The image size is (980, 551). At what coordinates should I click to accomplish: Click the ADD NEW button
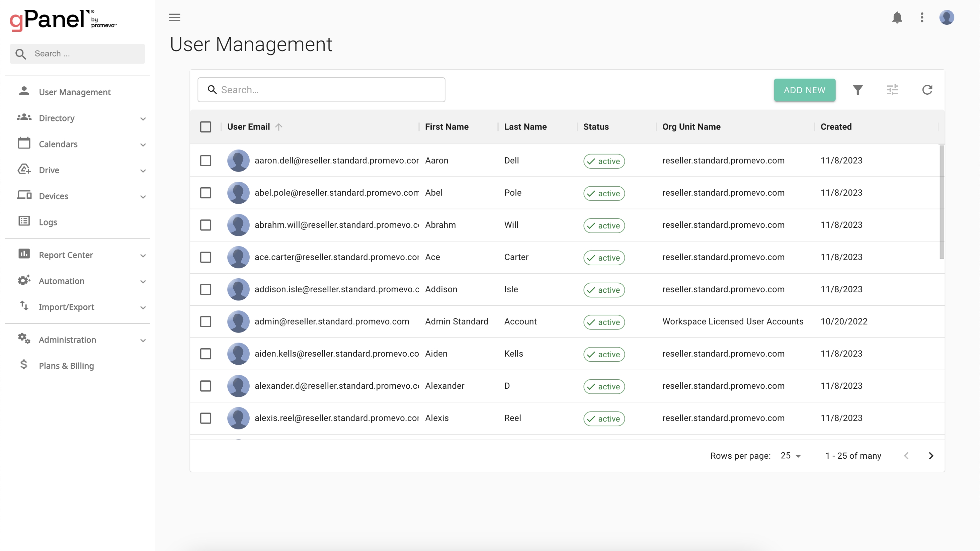point(804,90)
